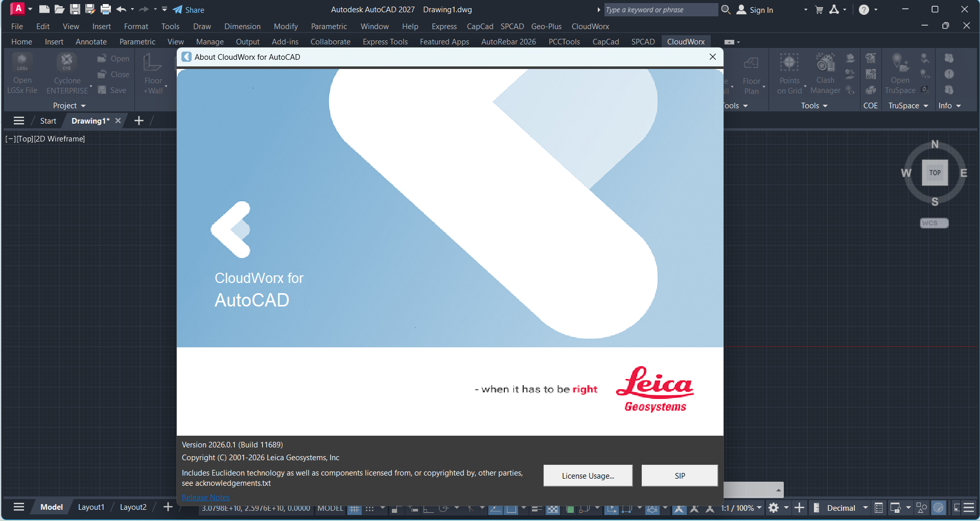
Task: Click the Save As icon
Action: [90, 9]
